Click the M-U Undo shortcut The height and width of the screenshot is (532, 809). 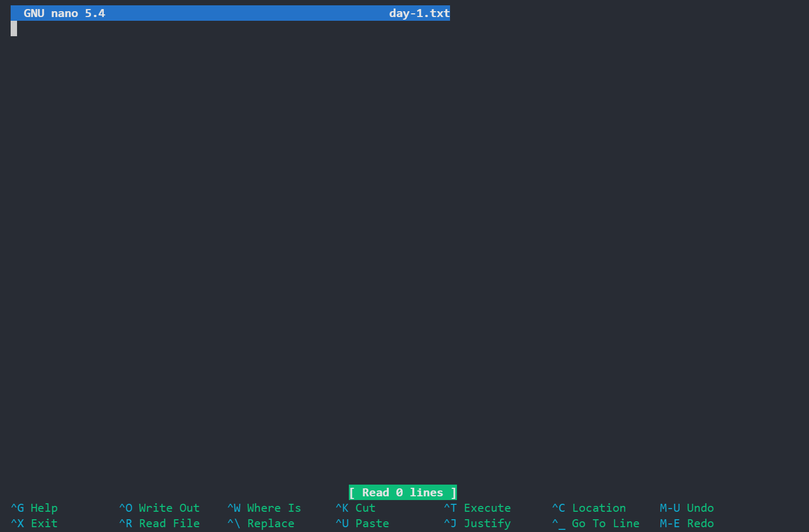[x=687, y=508]
